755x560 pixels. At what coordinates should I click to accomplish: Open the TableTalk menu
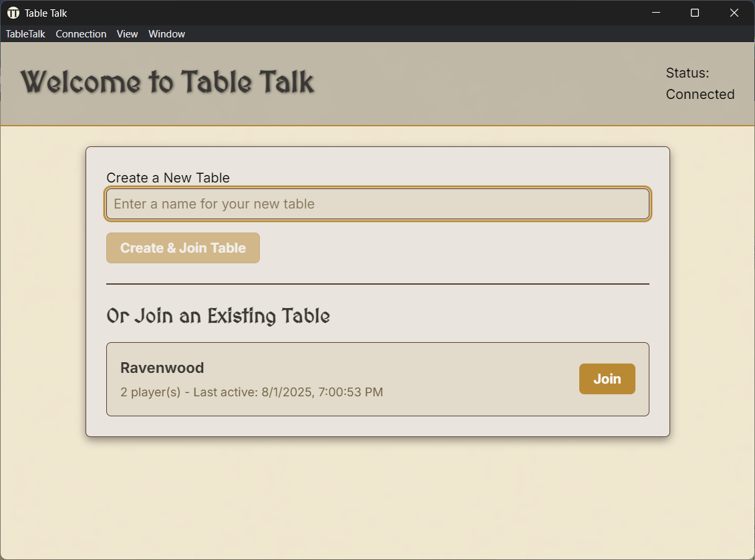(25, 34)
